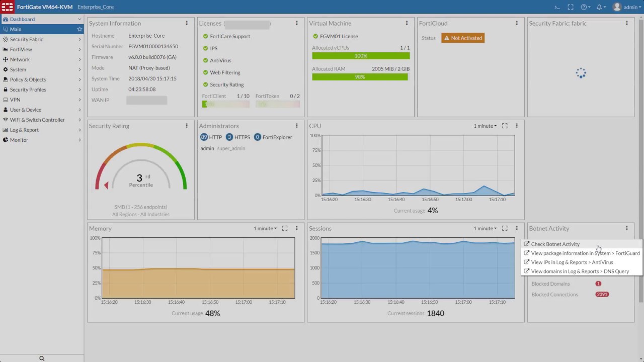Collapse the Dashboard sidebar section
The width and height of the screenshot is (644, 362).
(42, 19)
